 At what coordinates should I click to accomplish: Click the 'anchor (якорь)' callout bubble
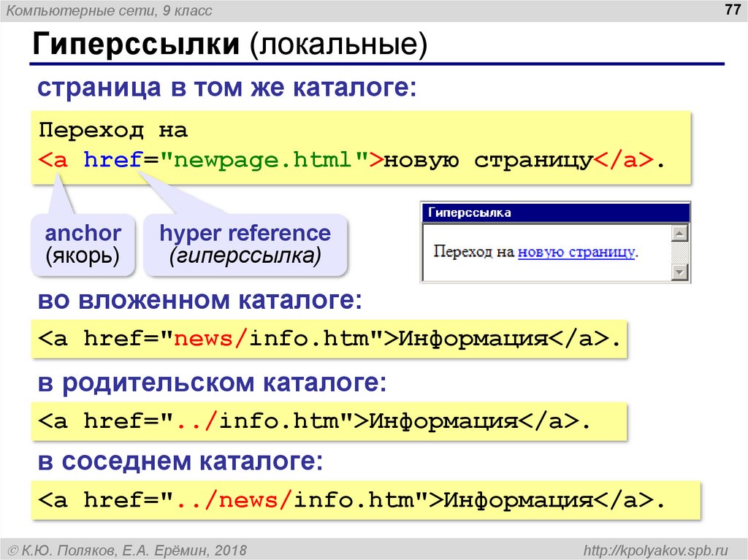(83, 245)
